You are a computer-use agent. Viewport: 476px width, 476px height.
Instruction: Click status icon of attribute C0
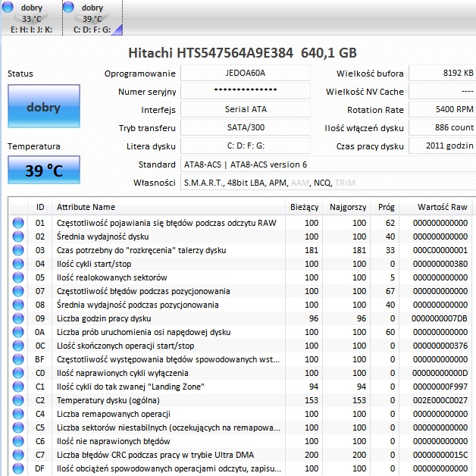click(18, 373)
